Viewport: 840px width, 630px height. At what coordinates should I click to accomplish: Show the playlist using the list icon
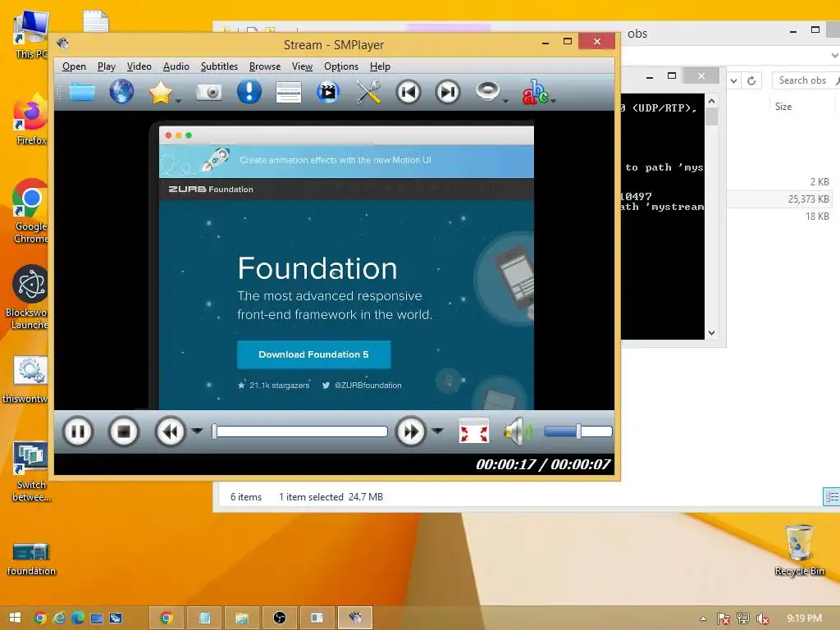288,92
